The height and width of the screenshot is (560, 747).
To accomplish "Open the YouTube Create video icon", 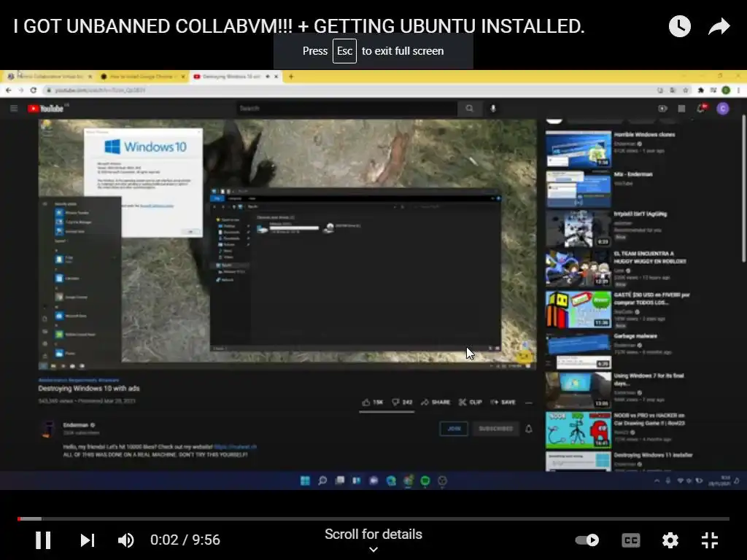I will (x=662, y=109).
